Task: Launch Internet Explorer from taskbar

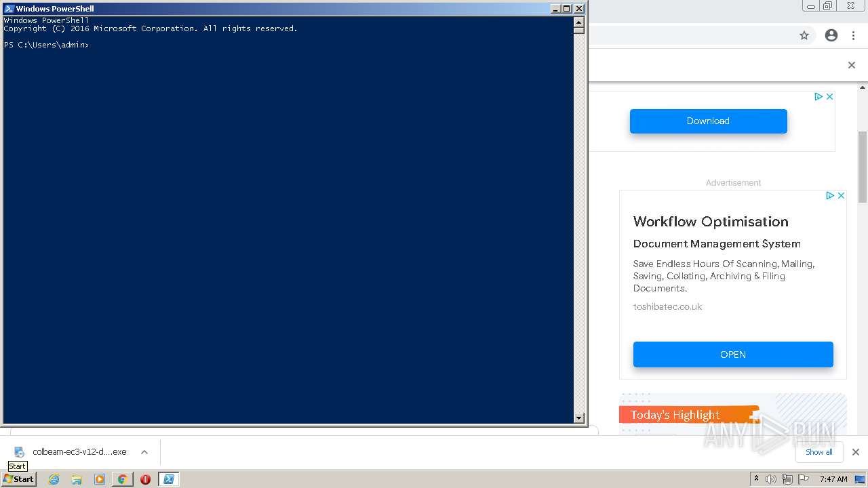Action: click(x=54, y=479)
